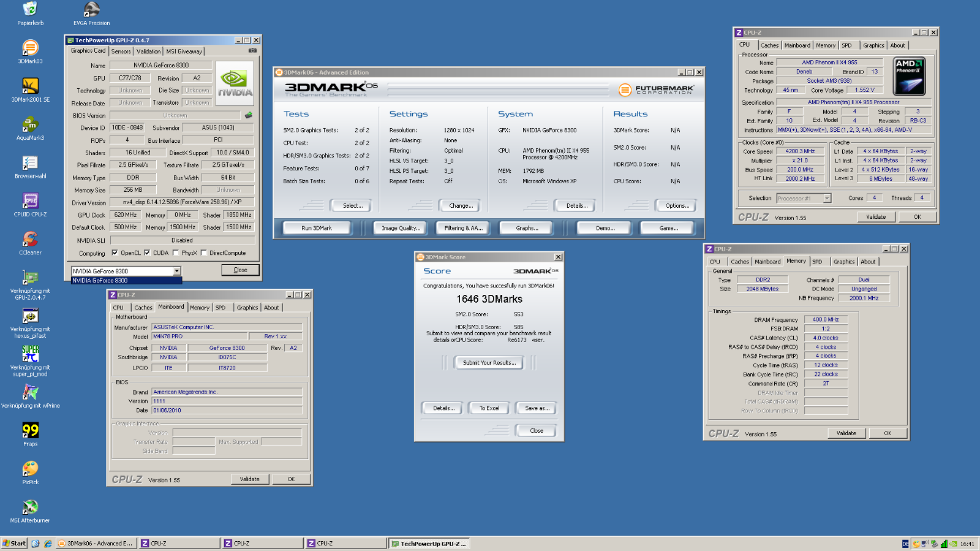Switch to Validation tab in GPU-Z
The image size is (980, 551).
[x=148, y=51]
